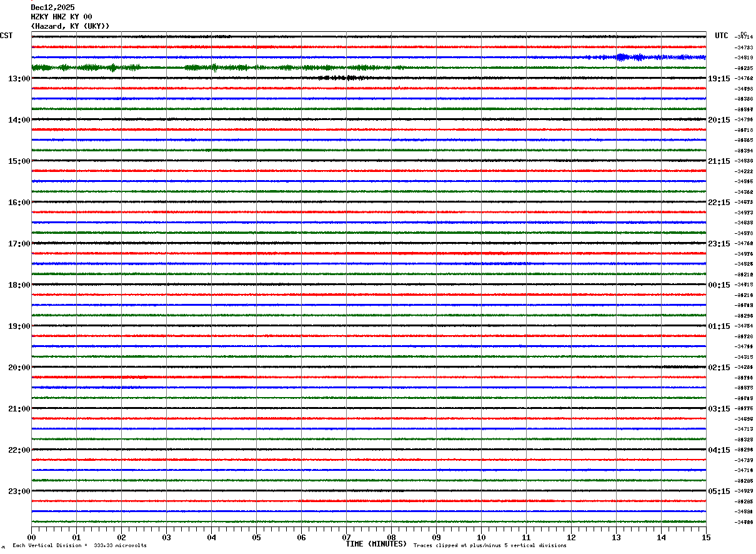Select the 20:00 CST time label
The image size is (756, 554).
pyautogui.click(x=19, y=368)
